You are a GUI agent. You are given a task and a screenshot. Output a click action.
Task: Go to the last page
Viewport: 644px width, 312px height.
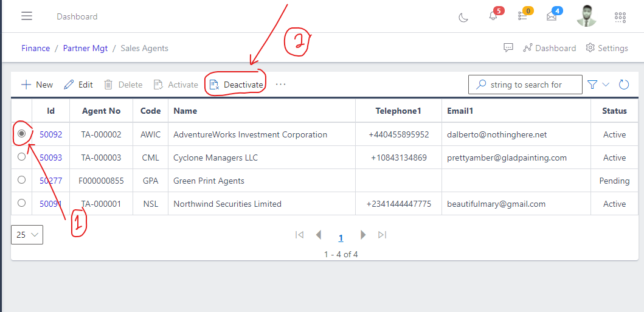click(383, 235)
